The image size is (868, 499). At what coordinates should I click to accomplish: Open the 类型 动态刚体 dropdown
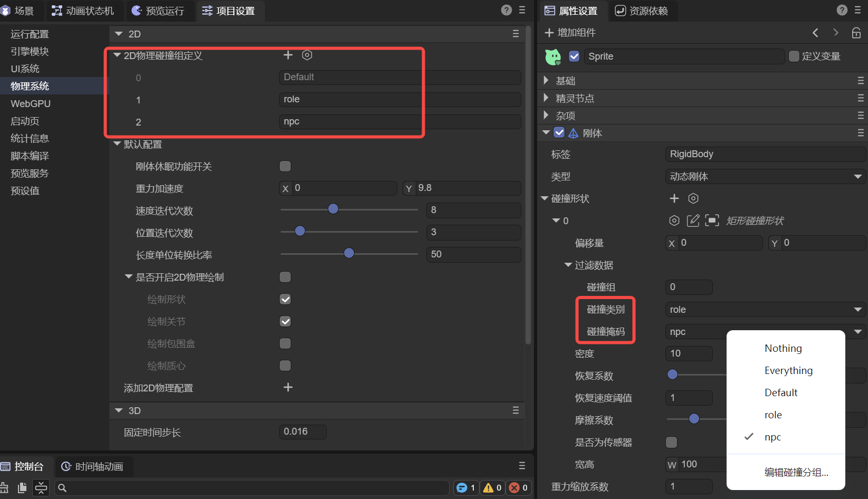[765, 177]
